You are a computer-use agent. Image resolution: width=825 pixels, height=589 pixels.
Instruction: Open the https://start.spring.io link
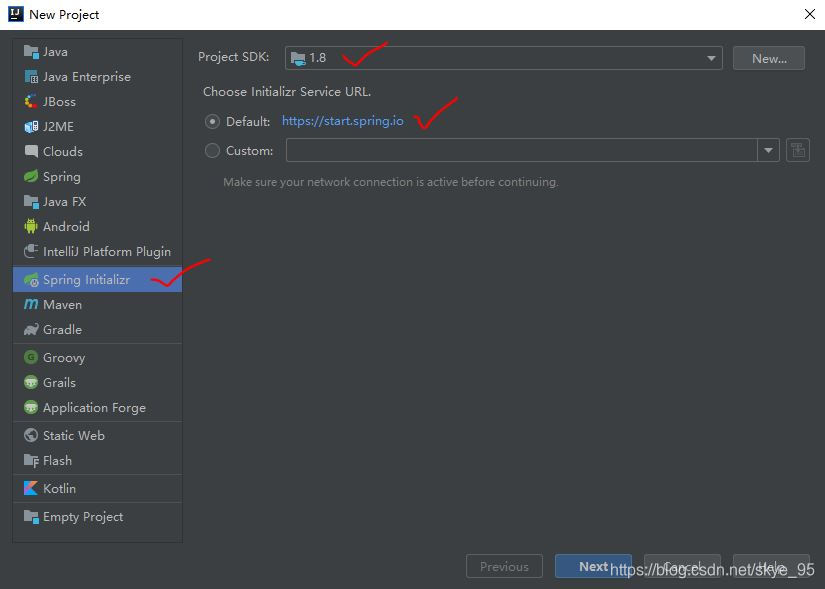343,121
